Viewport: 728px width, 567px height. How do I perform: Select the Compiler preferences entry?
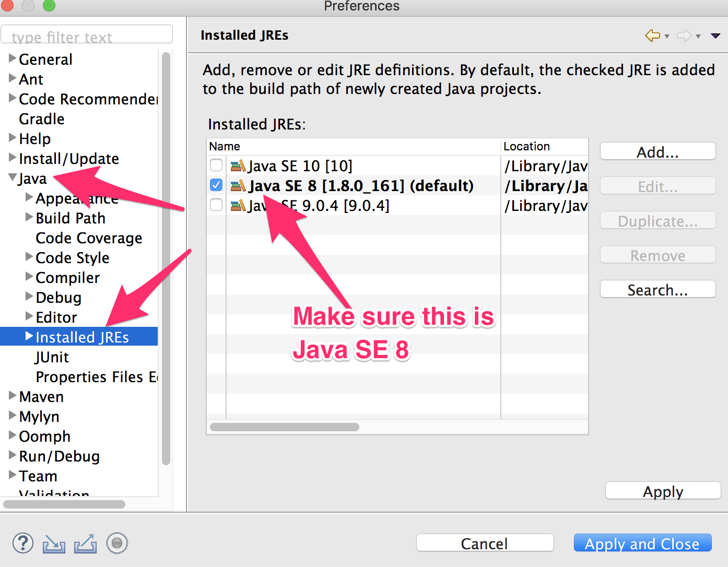pyautogui.click(x=67, y=277)
